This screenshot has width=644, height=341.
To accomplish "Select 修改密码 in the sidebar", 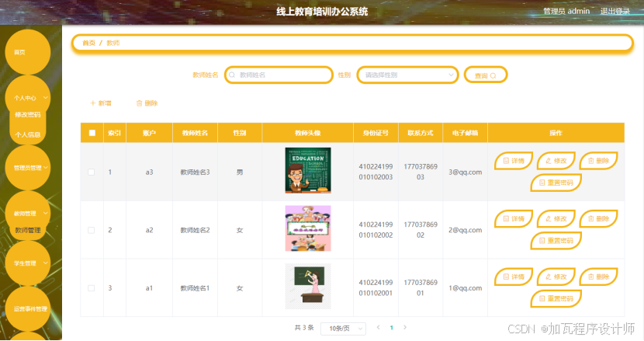I will click(x=27, y=115).
